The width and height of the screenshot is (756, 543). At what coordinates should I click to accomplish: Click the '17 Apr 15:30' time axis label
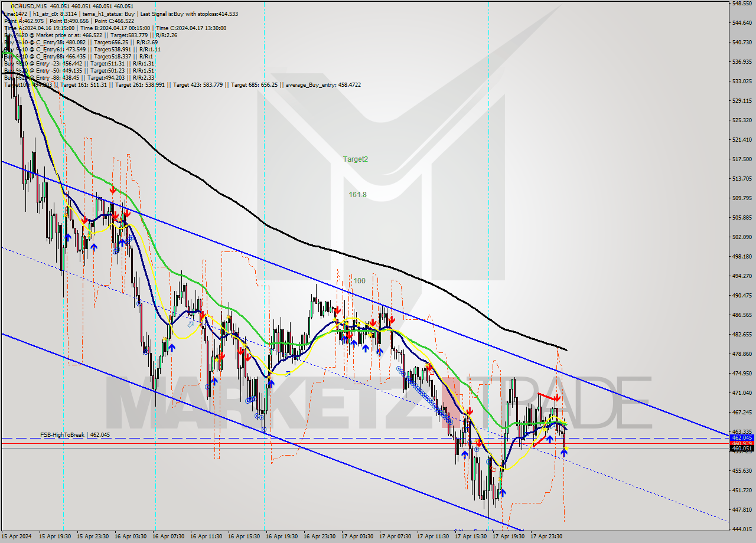pos(471,537)
